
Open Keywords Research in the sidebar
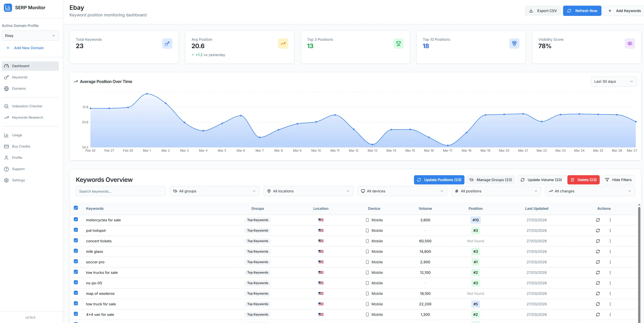coord(27,117)
